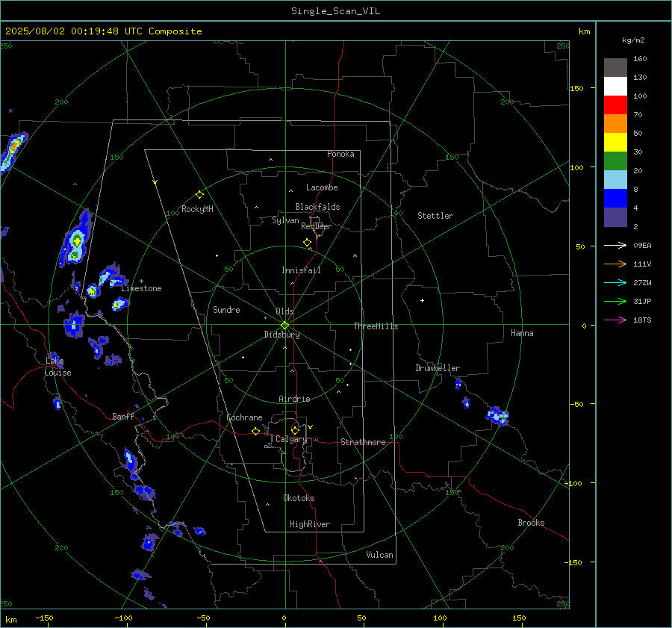Click the Cochrane town label
The height and width of the screenshot is (628, 672).
244,417
